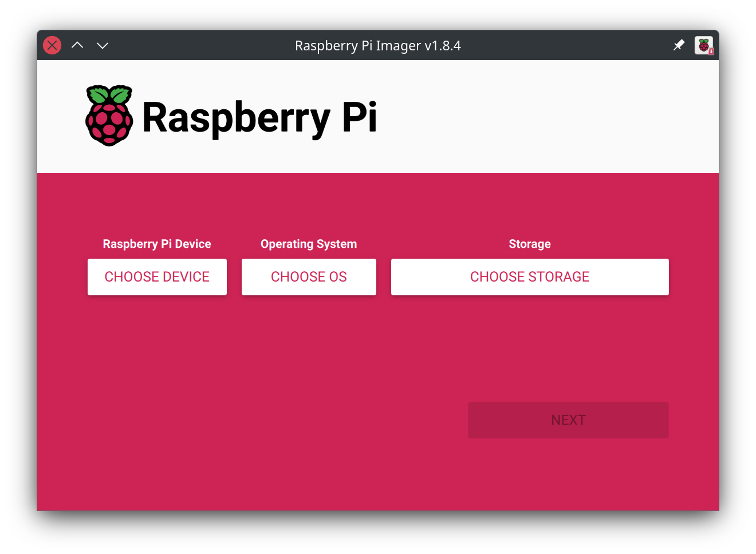Click the black desktop background below the window
This screenshot has width=756, height=554.
[x=378, y=533]
